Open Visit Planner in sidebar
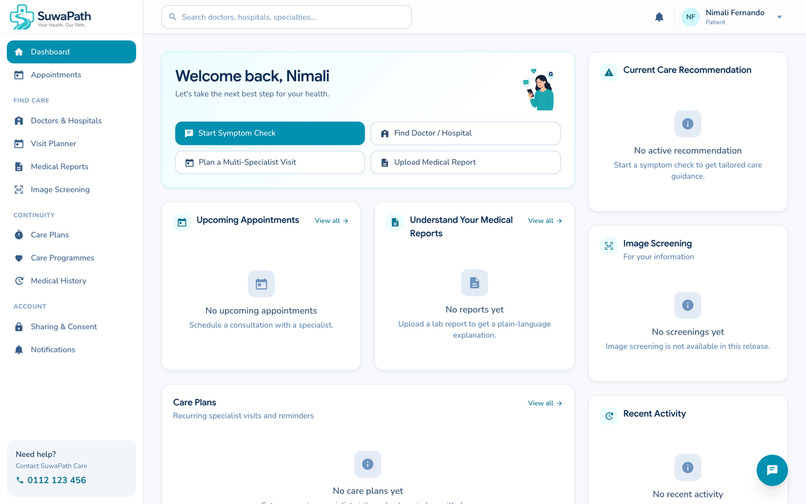The height and width of the screenshot is (504, 806). click(71, 143)
